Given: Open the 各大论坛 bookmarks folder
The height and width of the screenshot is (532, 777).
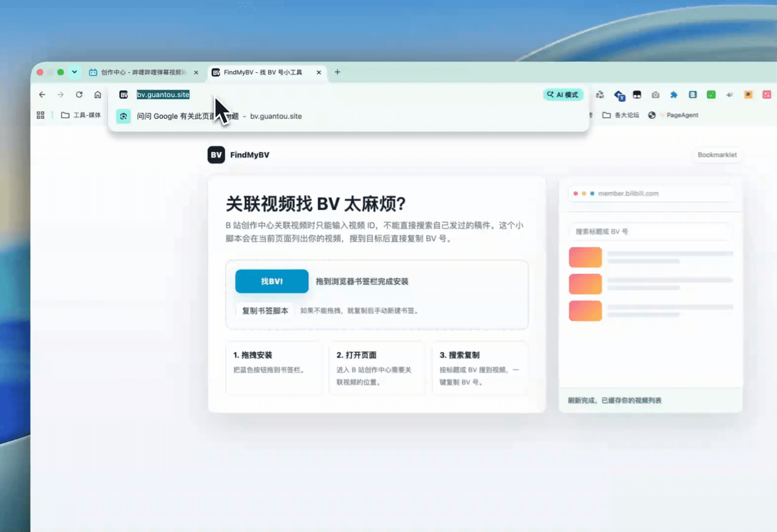Looking at the screenshot, I should coord(621,115).
